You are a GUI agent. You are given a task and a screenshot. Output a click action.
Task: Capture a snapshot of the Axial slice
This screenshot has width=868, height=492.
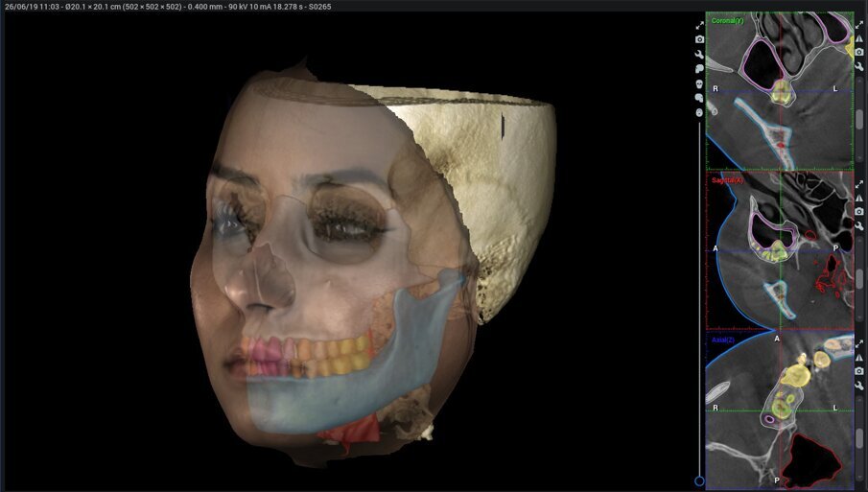pyautogui.click(x=859, y=371)
